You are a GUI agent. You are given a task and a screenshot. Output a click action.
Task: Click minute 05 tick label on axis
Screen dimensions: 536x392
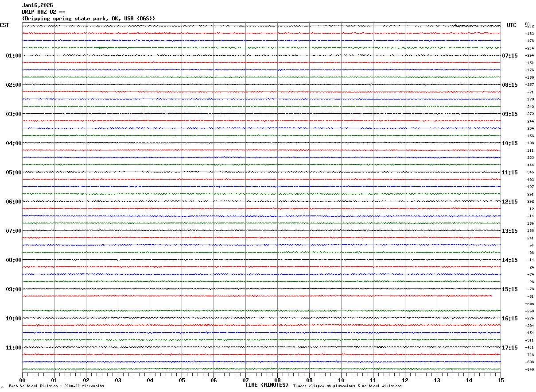(x=182, y=380)
